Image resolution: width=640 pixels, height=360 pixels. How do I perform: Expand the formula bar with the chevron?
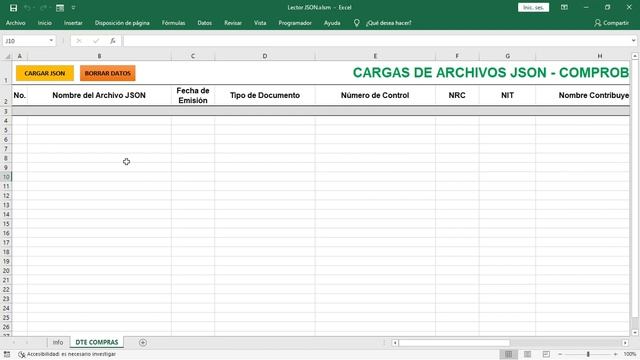(x=633, y=41)
